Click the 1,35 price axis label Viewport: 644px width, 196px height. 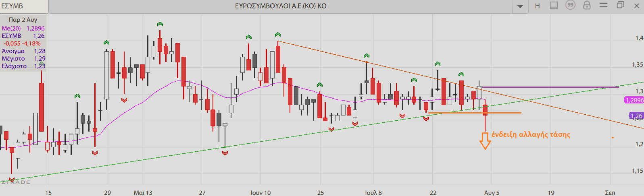coord(638,64)
